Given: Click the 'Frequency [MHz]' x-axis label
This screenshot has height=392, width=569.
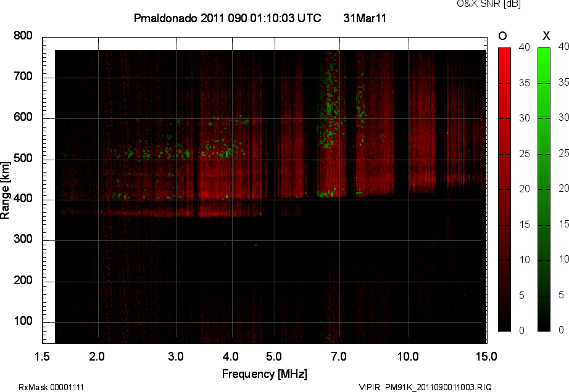Looking at the screenshot, I should tap(264, 374).
